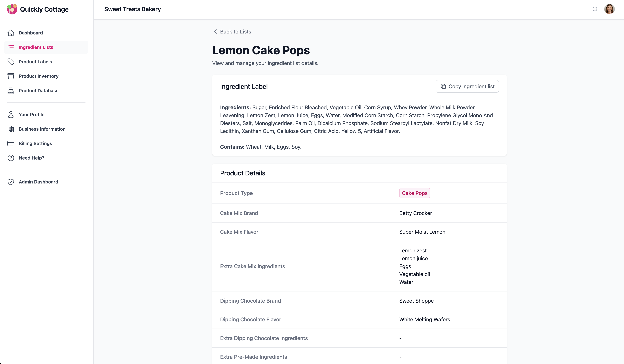The image size is (624, 364).
Task: Click the Sweet Treats Bakery header title
Action: pos(132,9)
